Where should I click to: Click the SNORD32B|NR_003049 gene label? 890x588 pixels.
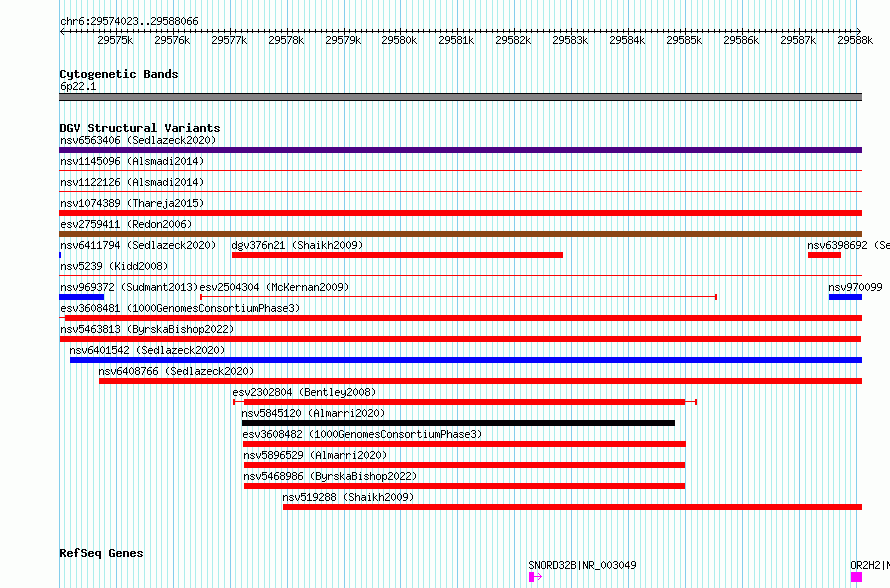coord(582,565)
